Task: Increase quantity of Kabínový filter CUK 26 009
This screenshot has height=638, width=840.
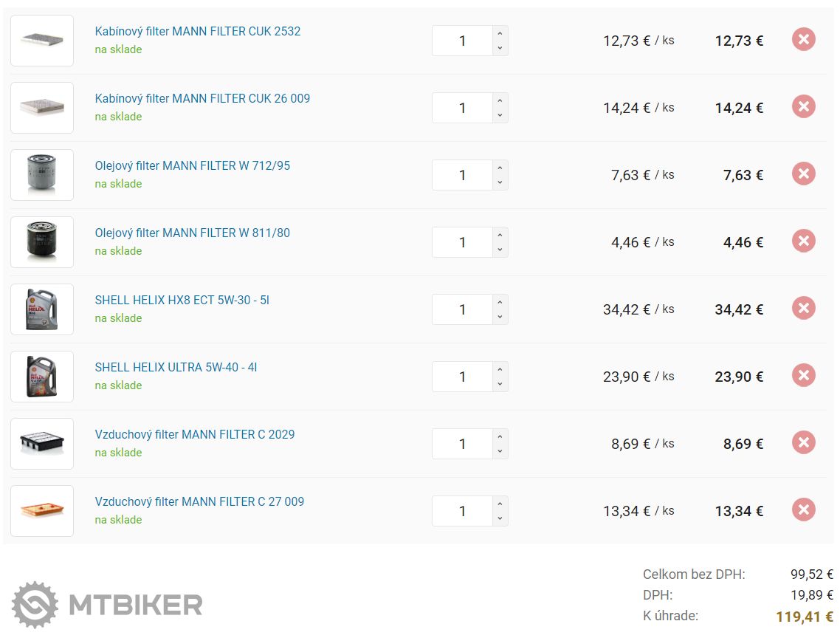Action: (x=500, y=101)
